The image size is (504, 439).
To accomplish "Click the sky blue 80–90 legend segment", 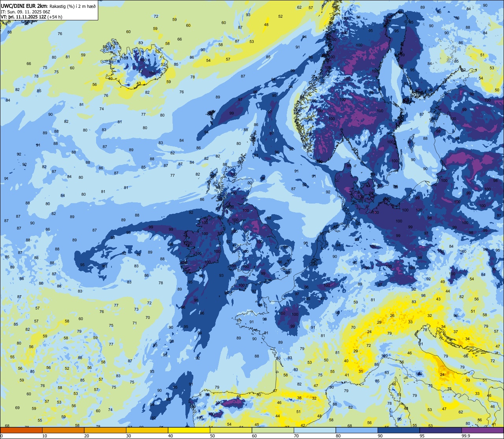I will (x=357, y=430).
